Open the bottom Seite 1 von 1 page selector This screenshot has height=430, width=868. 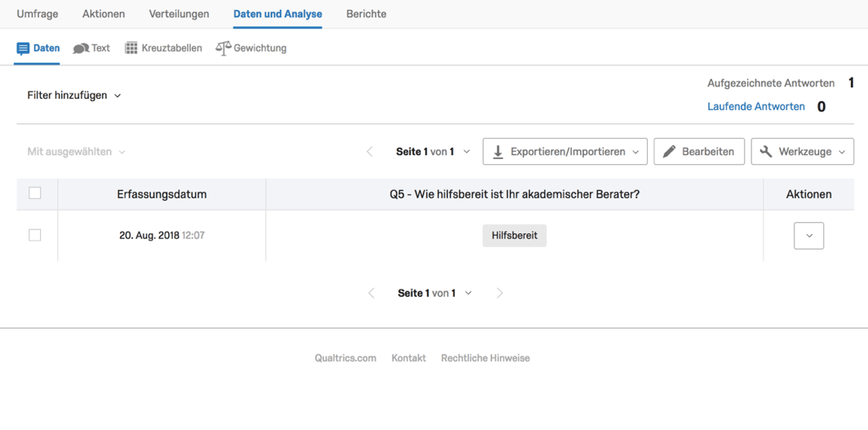click(x=435, y=293)
